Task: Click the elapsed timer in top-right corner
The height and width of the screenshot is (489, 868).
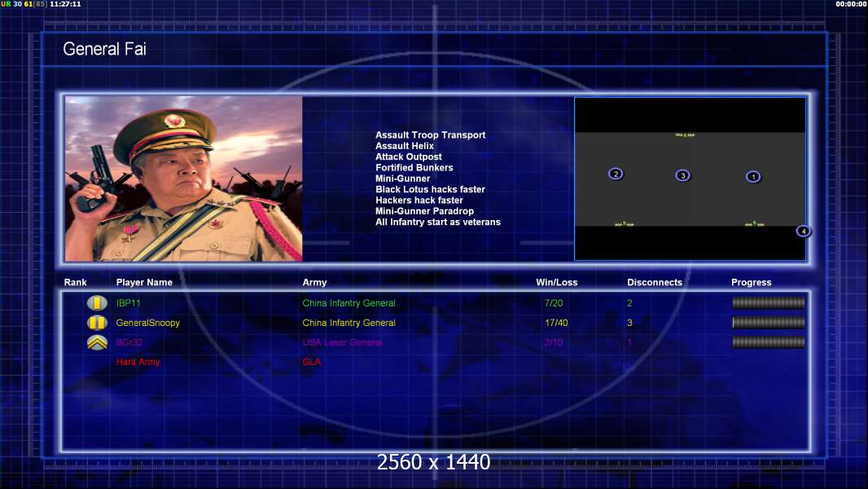Action: pos(850,4)
